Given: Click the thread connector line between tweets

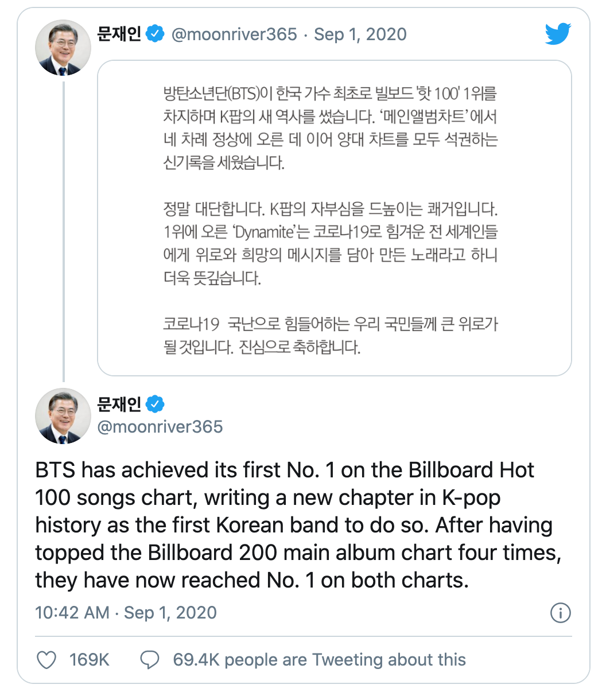Looking at the screenshot, I should [x=63, y=230].
